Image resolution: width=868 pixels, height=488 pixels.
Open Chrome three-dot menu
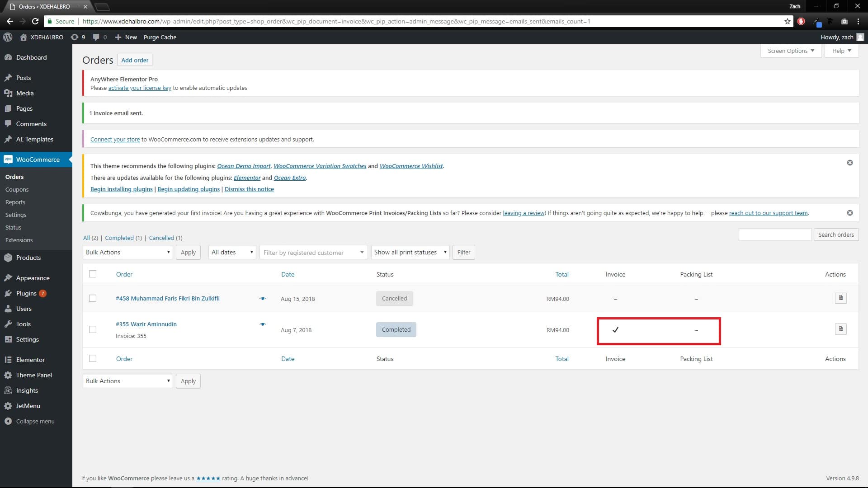click(858, 21)
